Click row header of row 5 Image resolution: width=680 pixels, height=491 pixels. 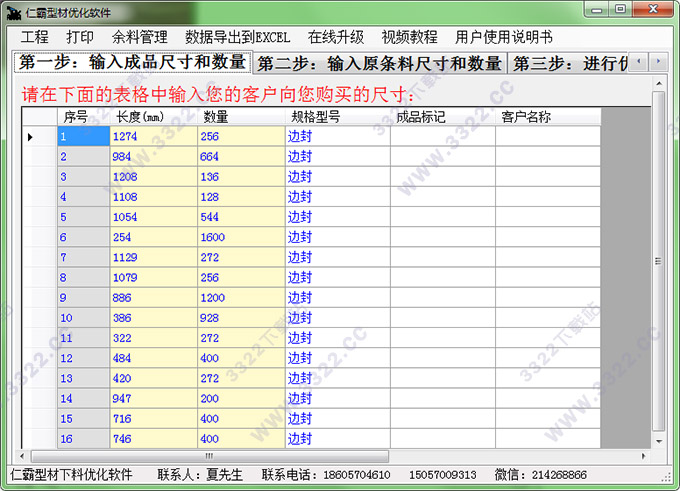point(39,217)
